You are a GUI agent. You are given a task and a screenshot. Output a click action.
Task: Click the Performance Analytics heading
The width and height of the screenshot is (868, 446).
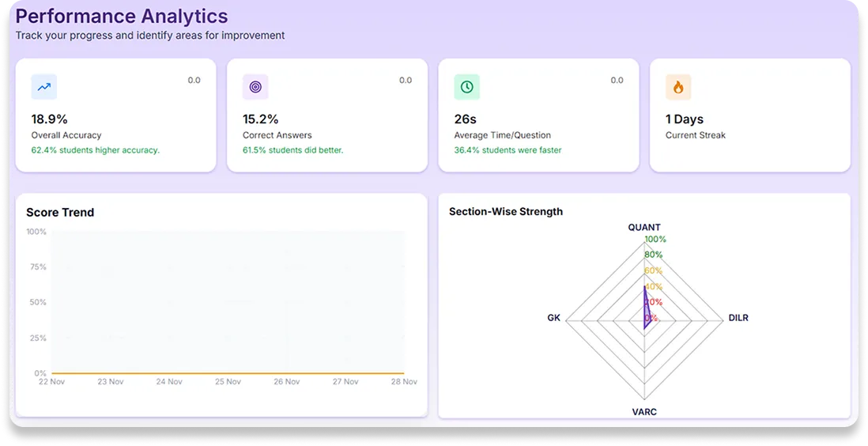tap(122, 16)
